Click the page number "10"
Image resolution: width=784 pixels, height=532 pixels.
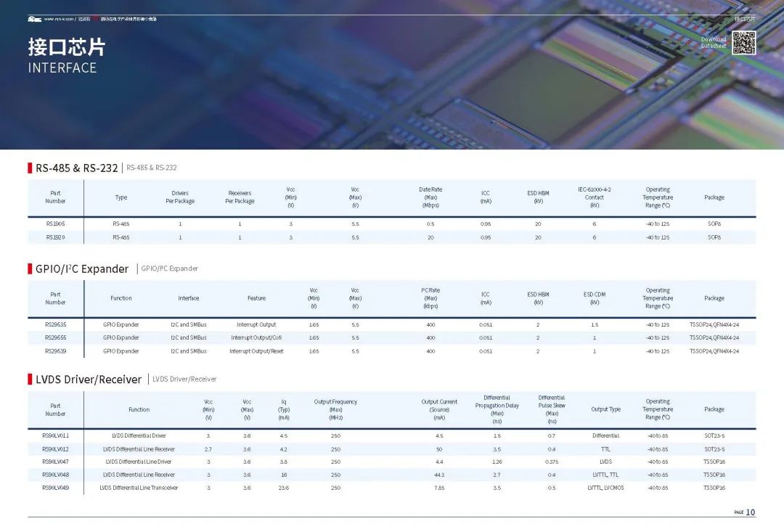(x=750, y=512)
